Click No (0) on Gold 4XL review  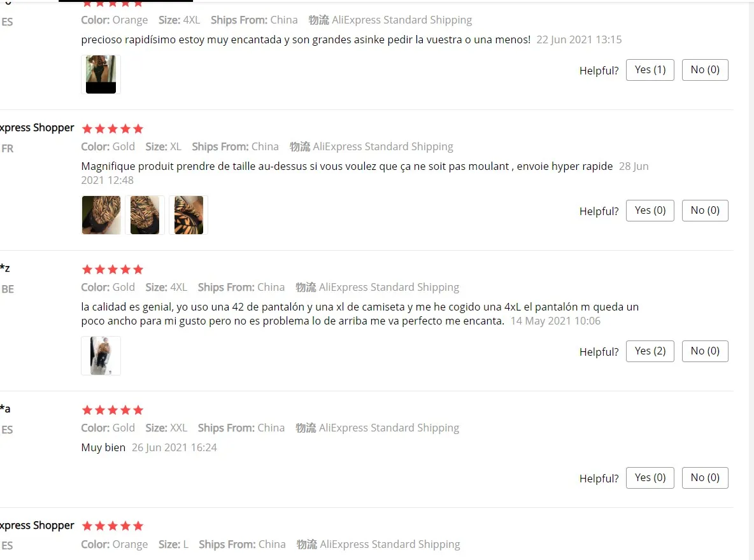click(x=705, y=351)
